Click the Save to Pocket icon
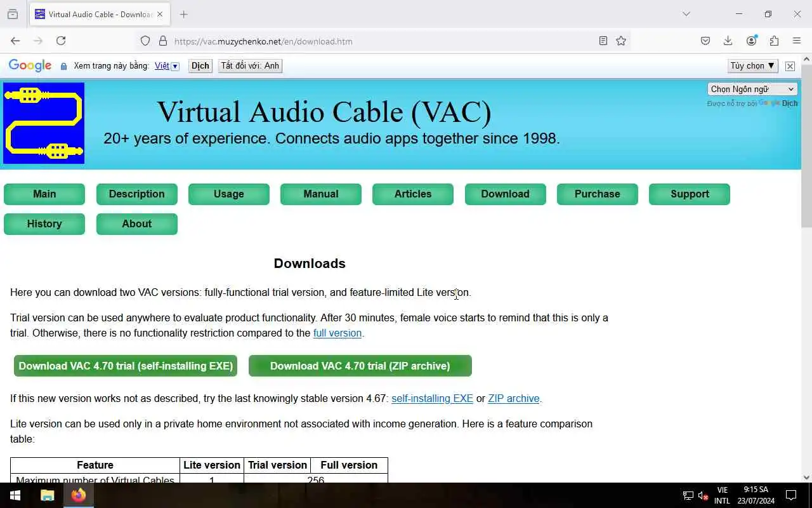Screen dimensions: 812x508 pyautogui.click(x=705, y=41)
